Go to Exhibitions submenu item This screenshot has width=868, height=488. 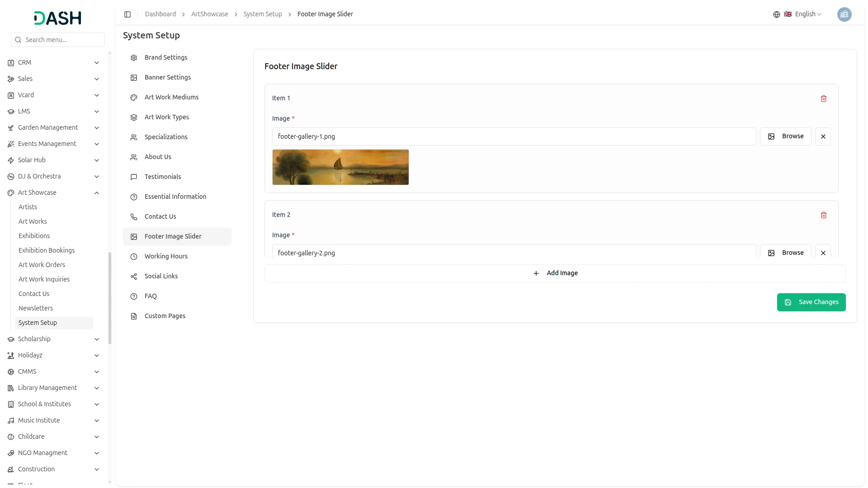point(34,236)
